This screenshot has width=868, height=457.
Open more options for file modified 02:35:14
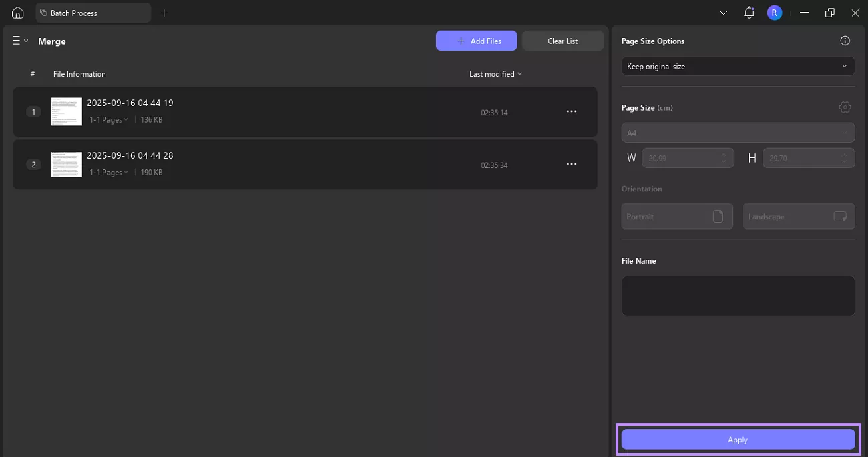click(x=572, y=111)
